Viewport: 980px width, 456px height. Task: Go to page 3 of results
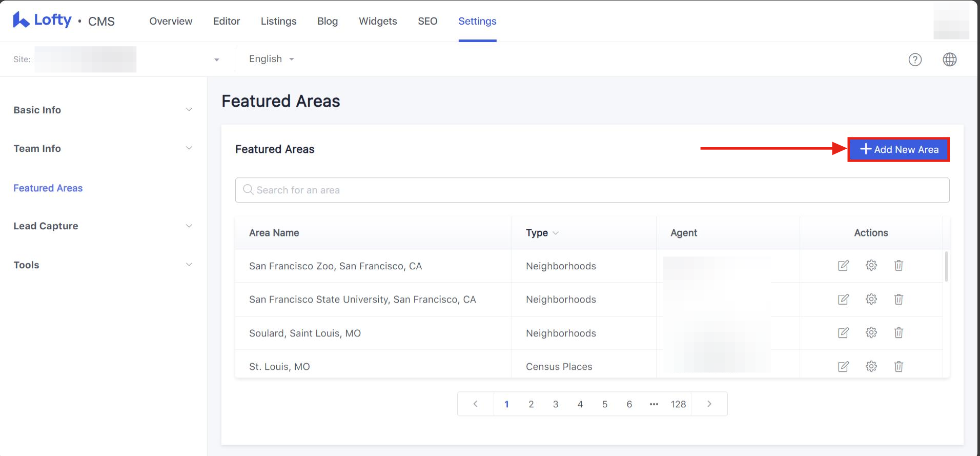556,404
